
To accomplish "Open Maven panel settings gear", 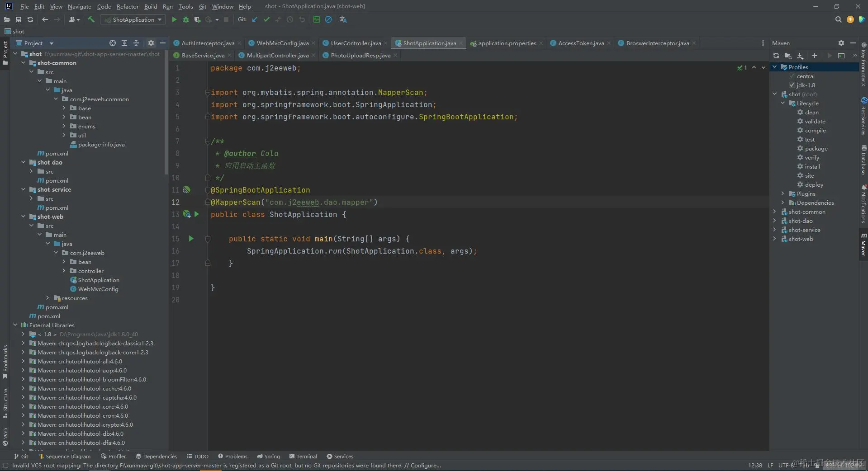I will [841, 43].
